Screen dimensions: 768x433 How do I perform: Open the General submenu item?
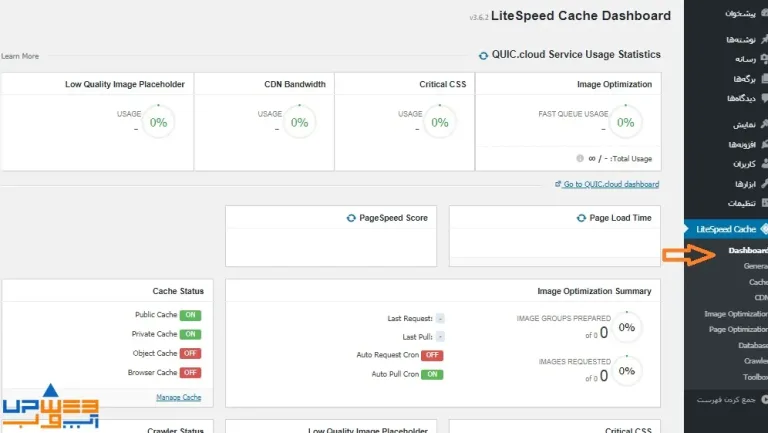(x=755, y=266)
